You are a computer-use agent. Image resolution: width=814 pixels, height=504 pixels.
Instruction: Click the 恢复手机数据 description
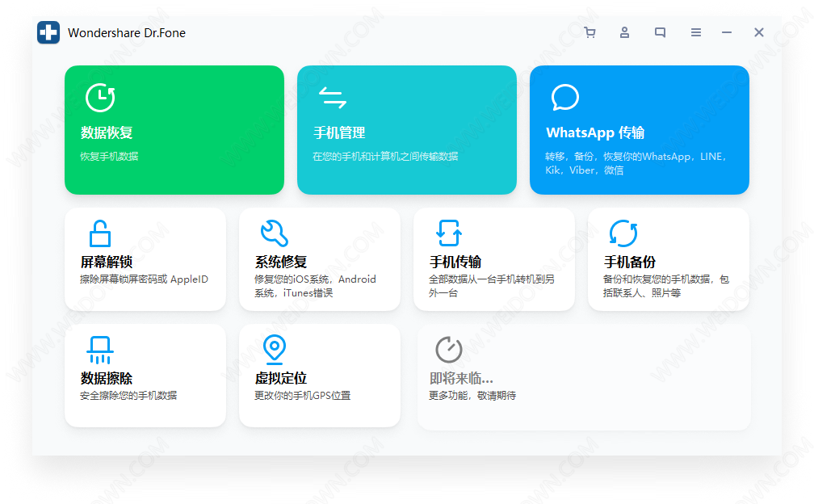pyautogui.click(x=109, y=156)
